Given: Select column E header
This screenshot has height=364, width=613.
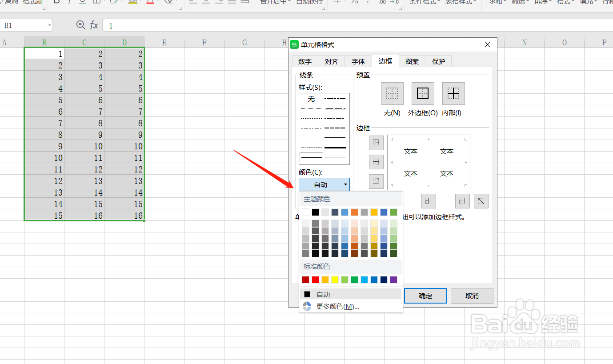Looking at the screenshot, I should [164, 42].
